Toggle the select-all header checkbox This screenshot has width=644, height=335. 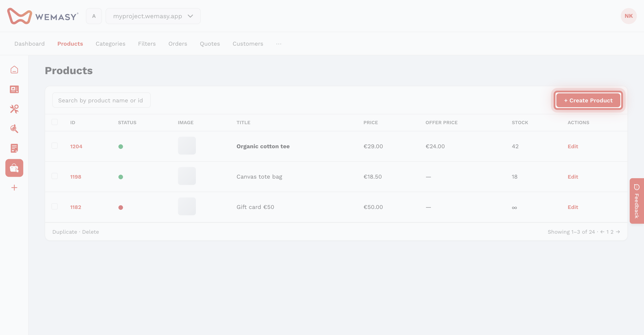(x=55, y=122)
